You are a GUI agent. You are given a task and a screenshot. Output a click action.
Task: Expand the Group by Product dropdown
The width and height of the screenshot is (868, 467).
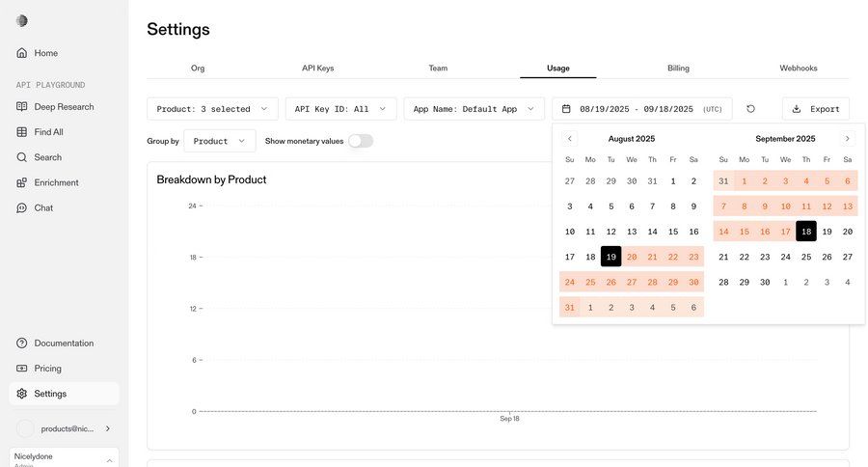[220, 141]
